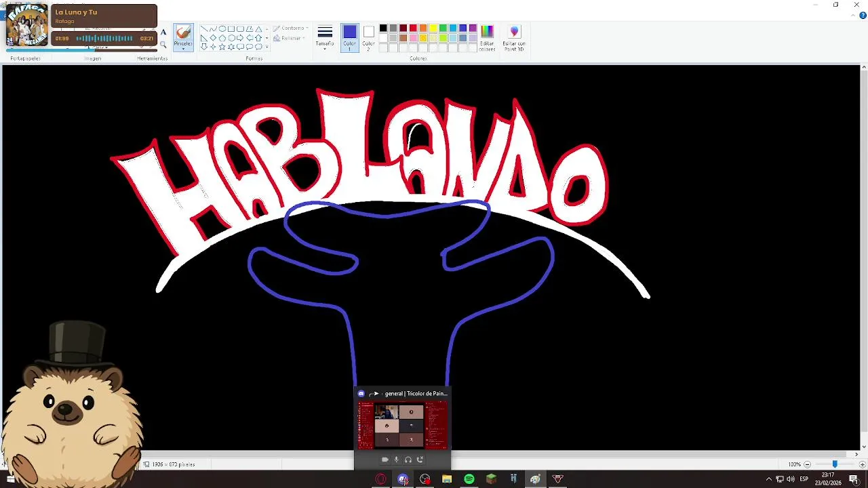Viewport: 868px width, 488px height.
Task: Select the Pinceles brush tool
Action: (183, 33)
